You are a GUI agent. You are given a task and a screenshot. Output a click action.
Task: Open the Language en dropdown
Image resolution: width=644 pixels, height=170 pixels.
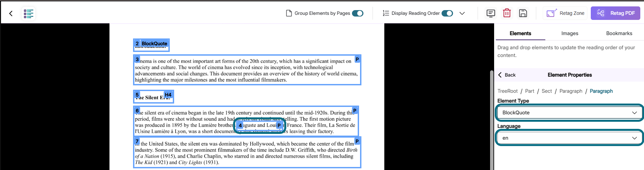coord(569,138)
